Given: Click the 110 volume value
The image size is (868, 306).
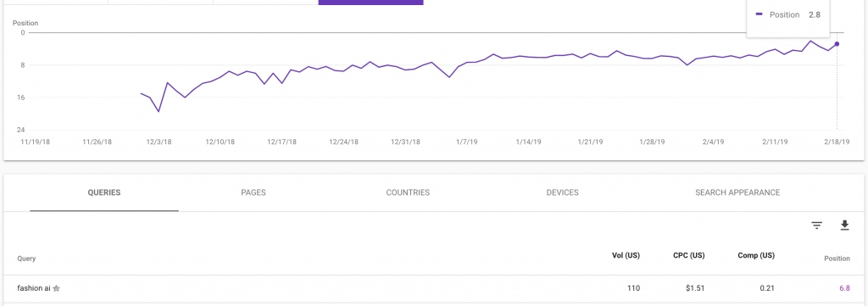Looking at the screenshot, I should point(634,288).
